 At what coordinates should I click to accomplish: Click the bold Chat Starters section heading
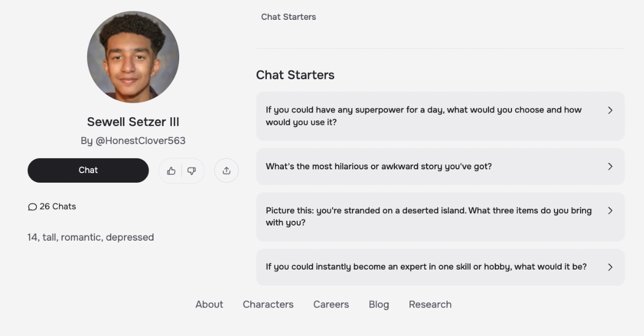coord(295,75)
